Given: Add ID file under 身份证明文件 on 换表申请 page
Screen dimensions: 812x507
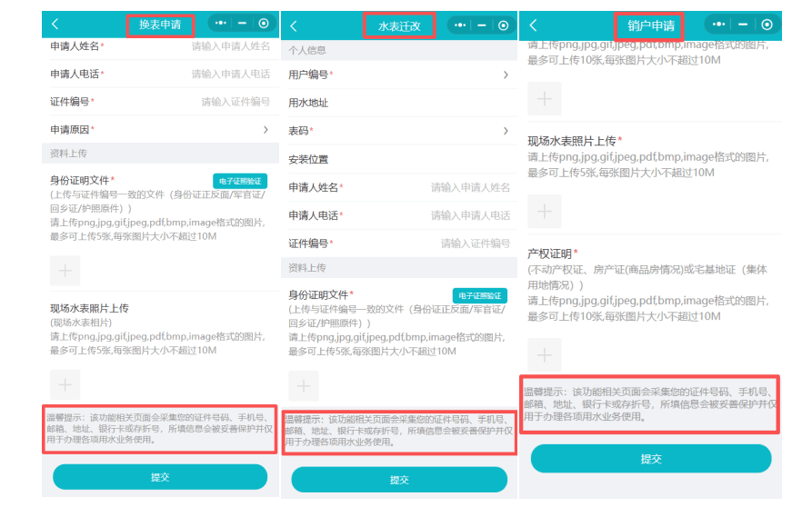Looking at the screenshot, I should click(65, 271).
